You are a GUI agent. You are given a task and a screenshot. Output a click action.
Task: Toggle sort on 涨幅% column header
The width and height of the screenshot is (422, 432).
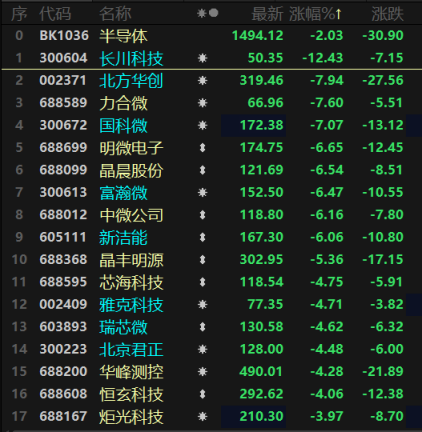click(316, 14)
